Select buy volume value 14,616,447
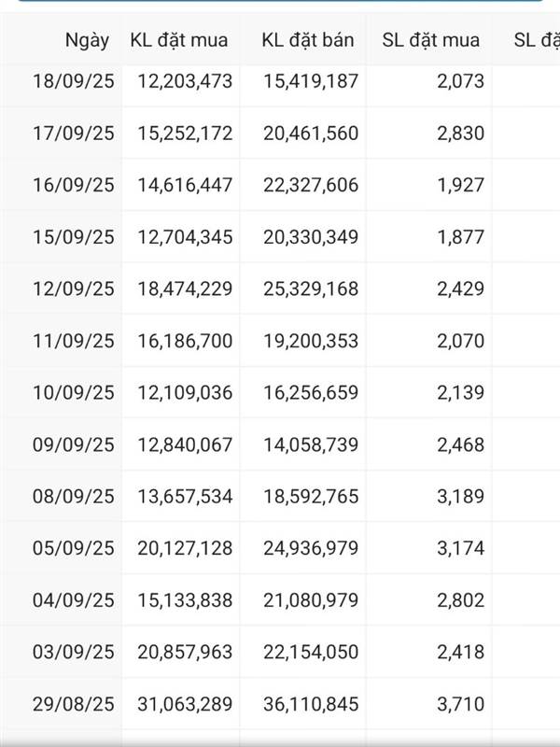Screen dimensions: 560x747 [185, 185]
